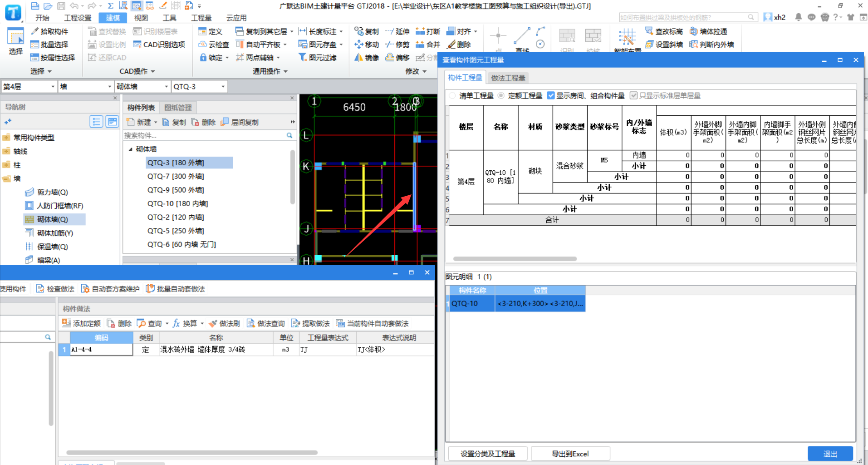This screenshot has height=465, width=868.
Task: Click the 墙体拉通 wall extend tool
Action: pyautogui.click(x=708, y=31)
